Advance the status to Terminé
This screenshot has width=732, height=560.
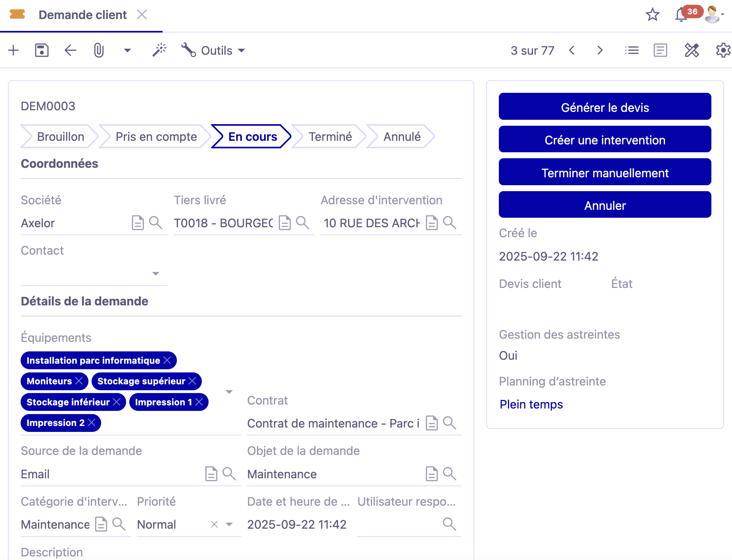330,136
